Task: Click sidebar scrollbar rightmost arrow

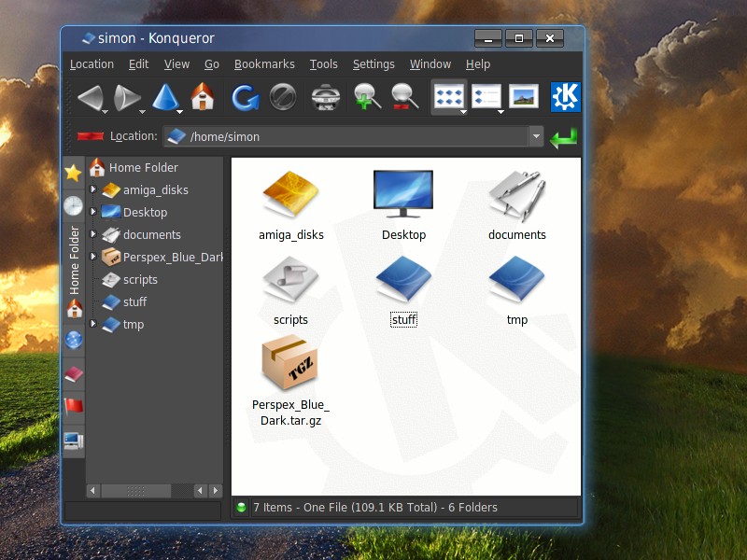Action: tap(216, 491)
